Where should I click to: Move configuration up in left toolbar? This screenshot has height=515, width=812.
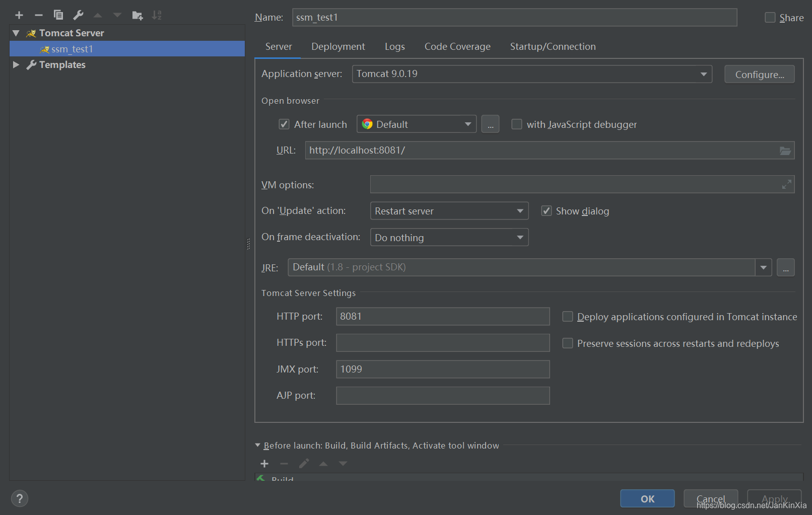[98, 15]
